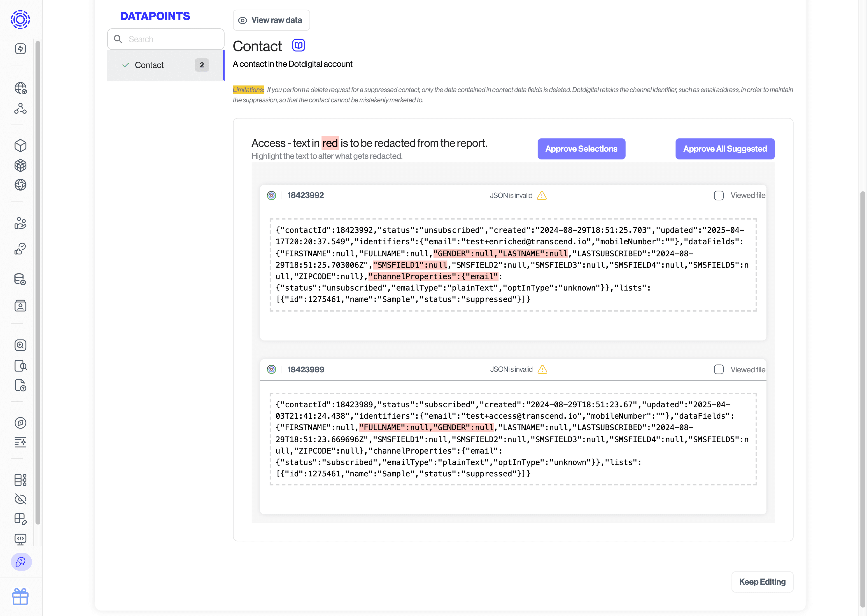867x616 pixels.
Task: Click the warning triangle next to JSON is invalid
Action: click(542, 196)
